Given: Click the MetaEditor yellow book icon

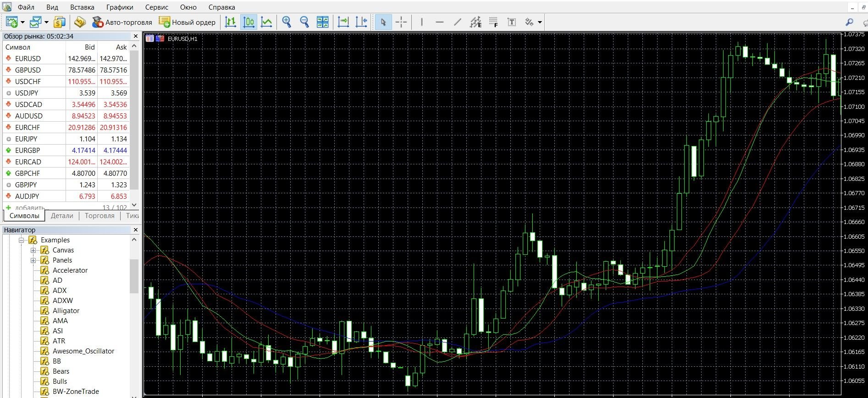Looking at the screenshot, I should tap(80, 22).
